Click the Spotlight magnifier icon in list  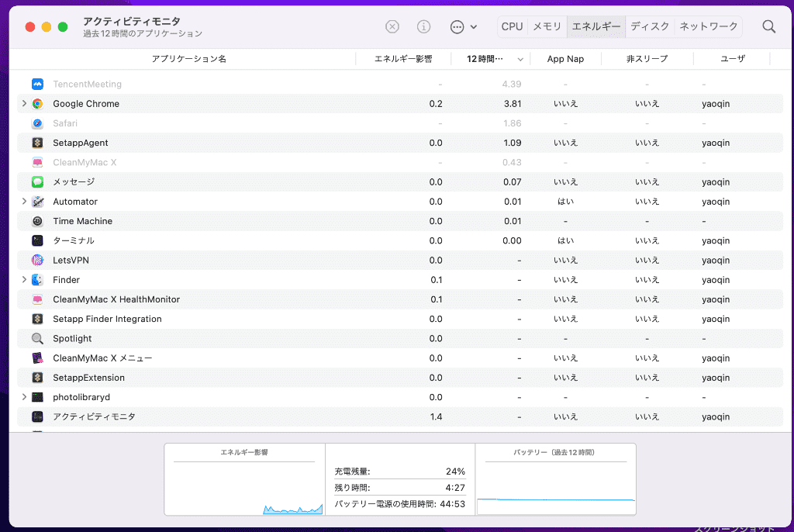pyautogui.click(x=37, y=338)
